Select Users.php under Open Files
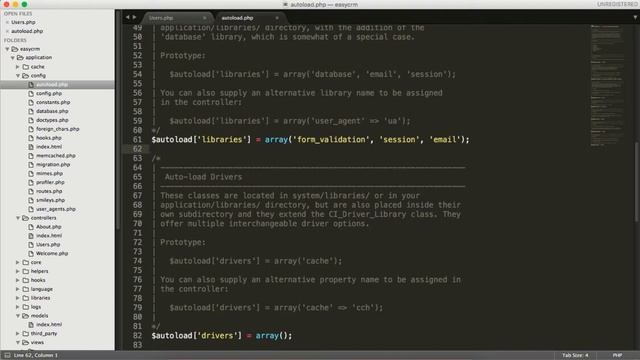The image size is (640, 360). tap(23, 22)
